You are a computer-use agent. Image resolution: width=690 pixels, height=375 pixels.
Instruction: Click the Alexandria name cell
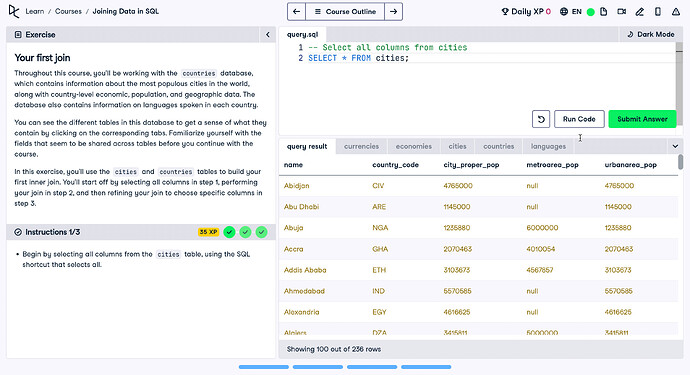[x=301, y=312]
